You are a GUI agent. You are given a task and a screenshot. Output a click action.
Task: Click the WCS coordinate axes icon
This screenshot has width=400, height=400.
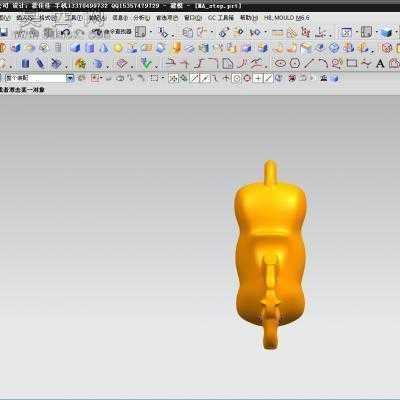coord(321,33)
